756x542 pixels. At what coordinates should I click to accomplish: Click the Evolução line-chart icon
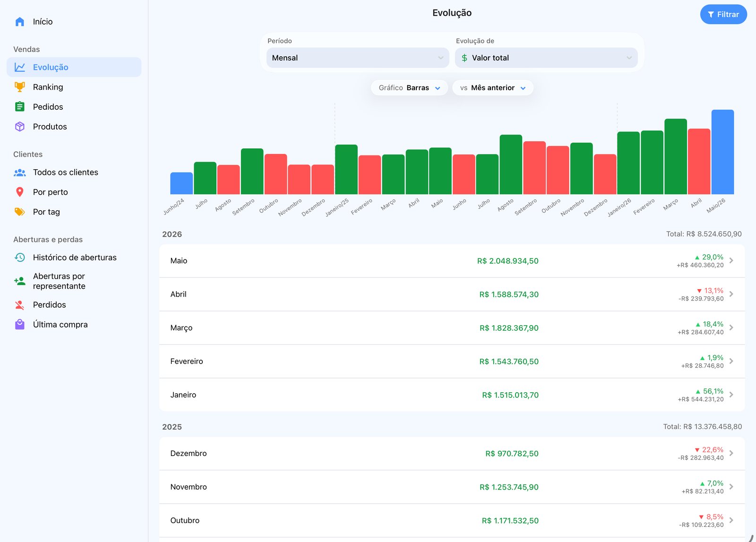coord(19,67)
